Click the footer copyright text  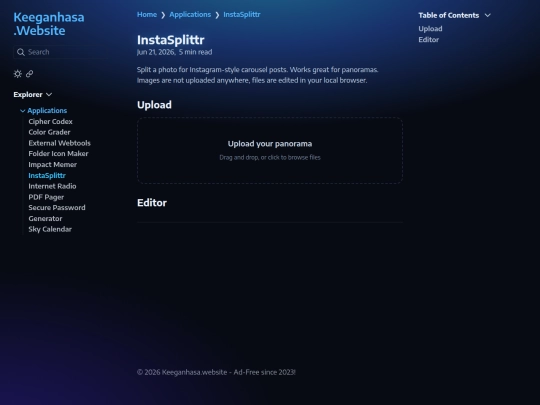pos(216,372)
